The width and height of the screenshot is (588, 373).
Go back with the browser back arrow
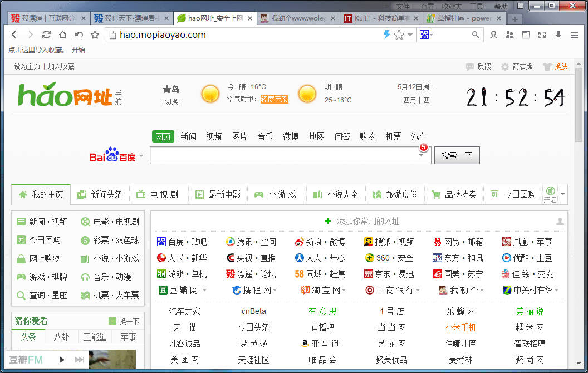pyautogui.click(x=14, y=35)
